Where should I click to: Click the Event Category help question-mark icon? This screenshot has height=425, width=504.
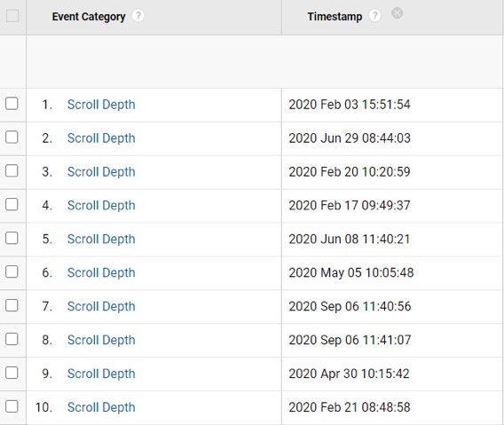[138, 15]
